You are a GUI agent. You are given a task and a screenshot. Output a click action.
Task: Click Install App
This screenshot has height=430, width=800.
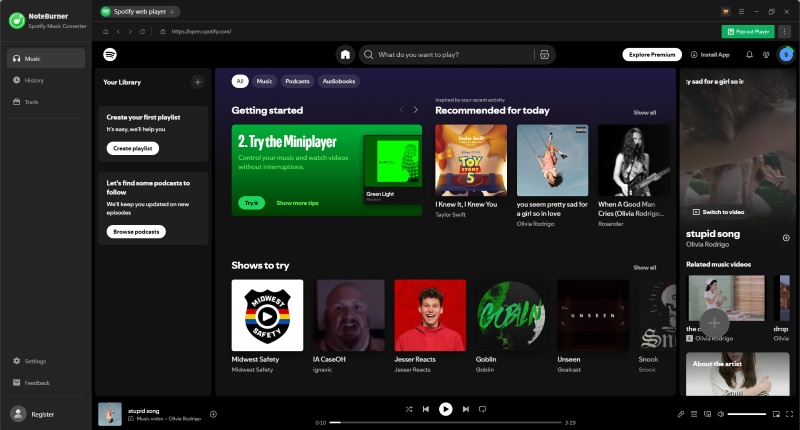tap(710, 55)
